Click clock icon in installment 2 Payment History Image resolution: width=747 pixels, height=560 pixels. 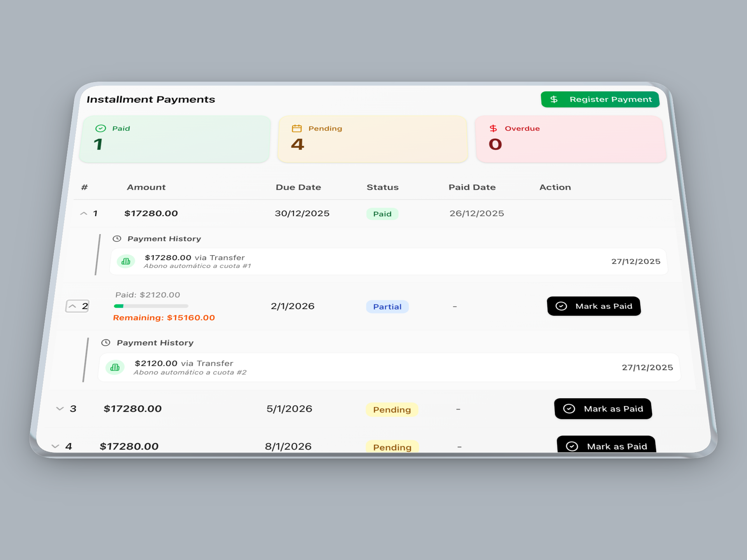click(106, 343)
